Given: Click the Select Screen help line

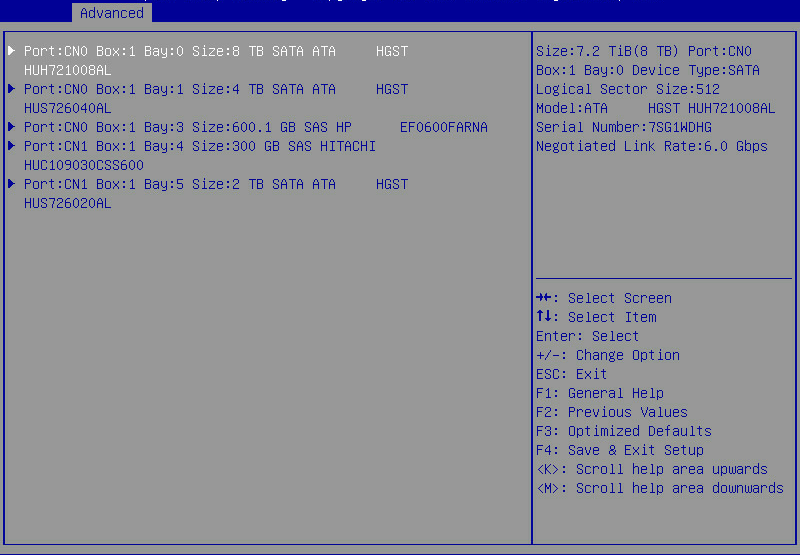Looking at the screenshot, I should click(604, 298).
